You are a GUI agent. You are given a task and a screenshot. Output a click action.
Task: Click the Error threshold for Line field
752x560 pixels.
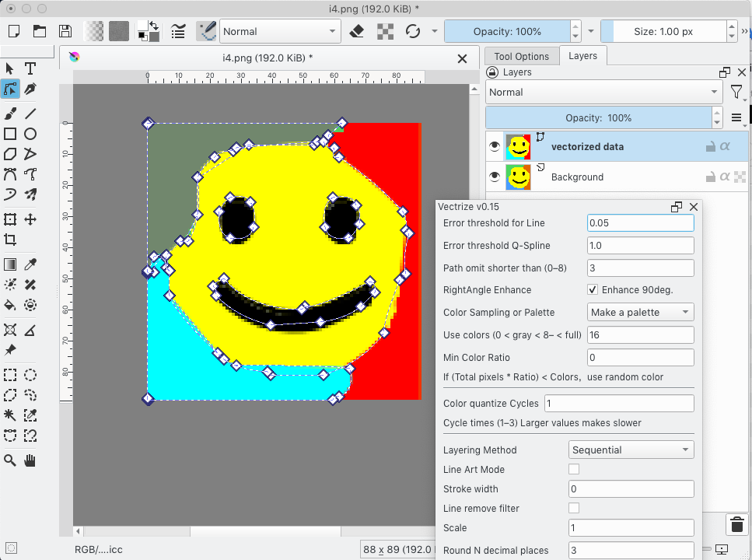tap(640, 222)
